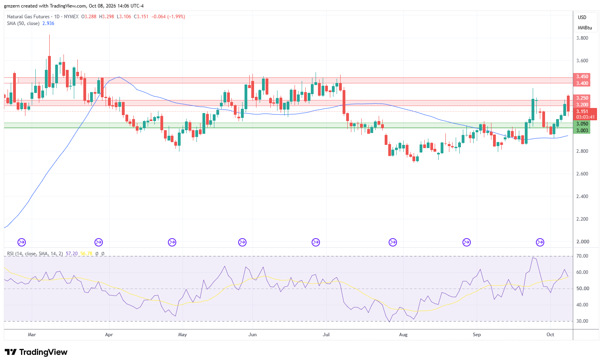Click the contract rollover marker for October

click(540, 242)
